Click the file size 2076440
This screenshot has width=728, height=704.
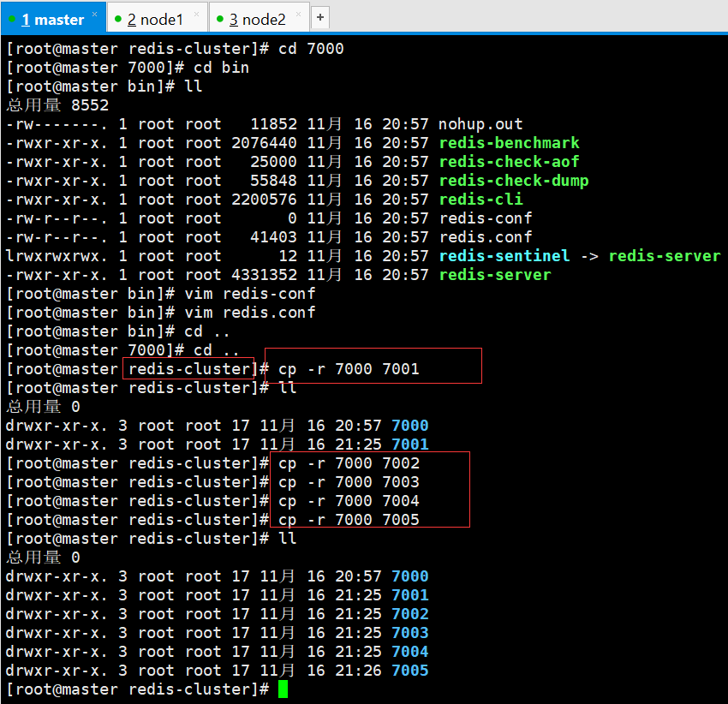click(264, 143)
